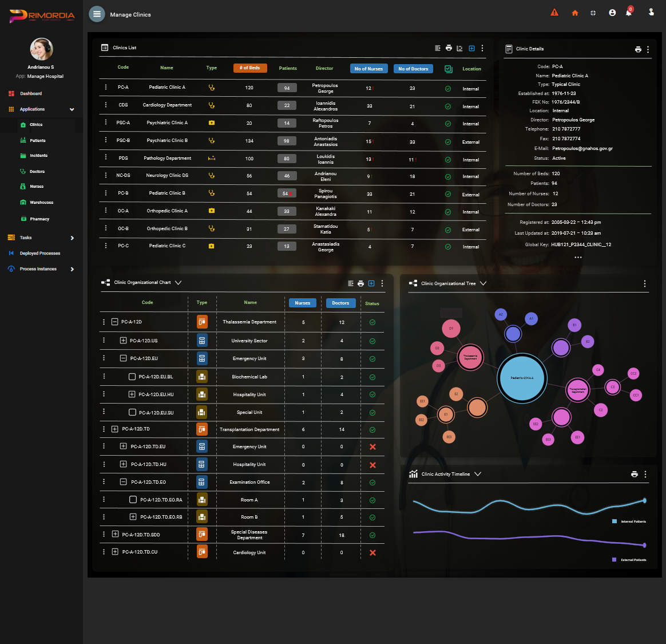
Task: Print the Clinic Details panel
Action: [x=638, y=50]
